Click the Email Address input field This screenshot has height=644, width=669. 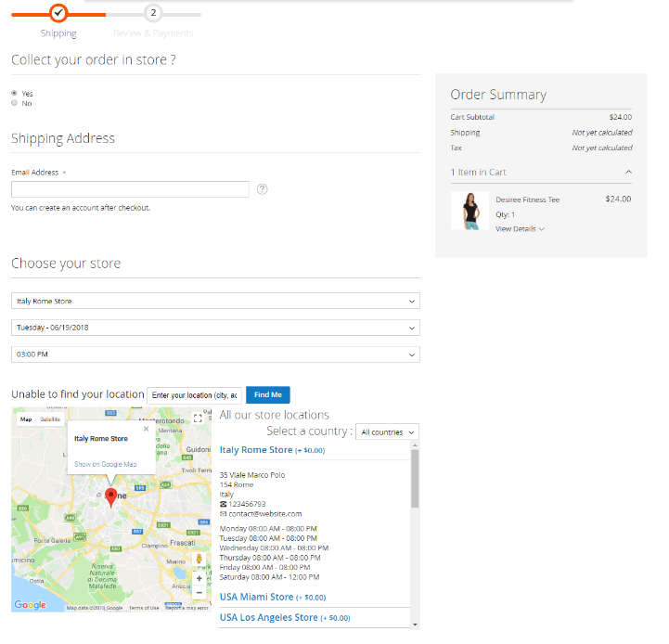click(x=130, y=189)
